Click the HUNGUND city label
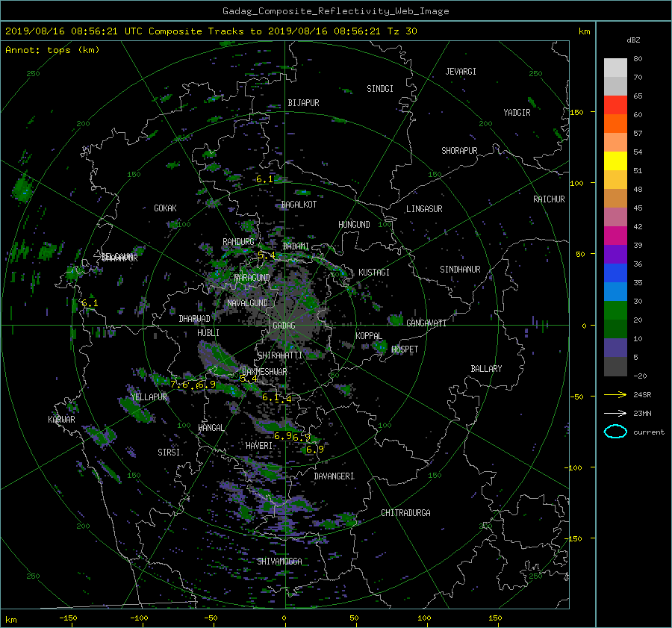The width and height of the screenshot is (672, 628). pos(354,225)
